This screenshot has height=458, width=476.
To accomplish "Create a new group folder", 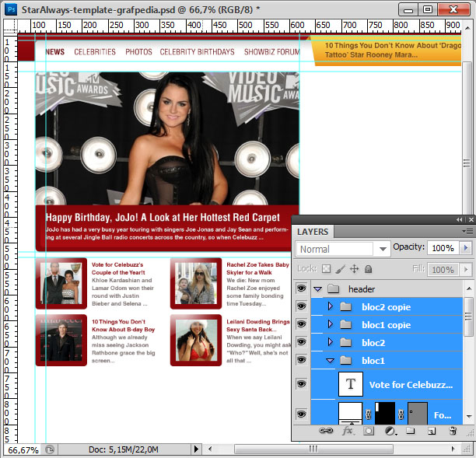I will pyautogui.click(x=410, y=431).
